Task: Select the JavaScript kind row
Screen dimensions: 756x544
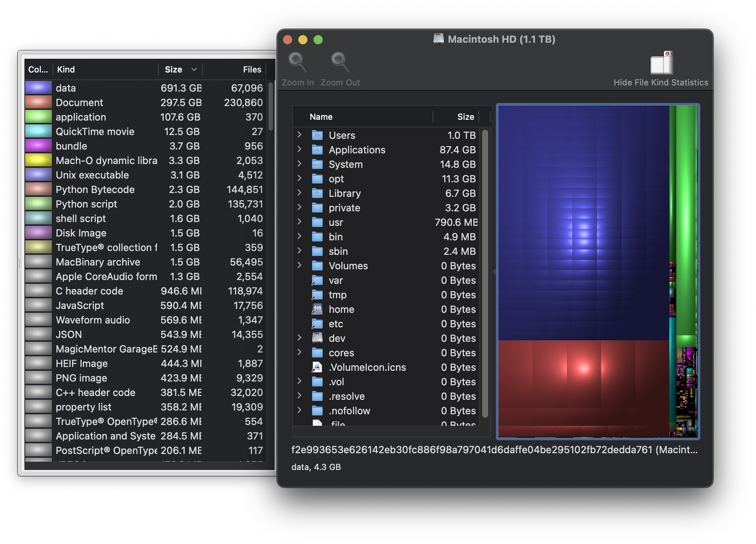Action: tap(145, 306)
